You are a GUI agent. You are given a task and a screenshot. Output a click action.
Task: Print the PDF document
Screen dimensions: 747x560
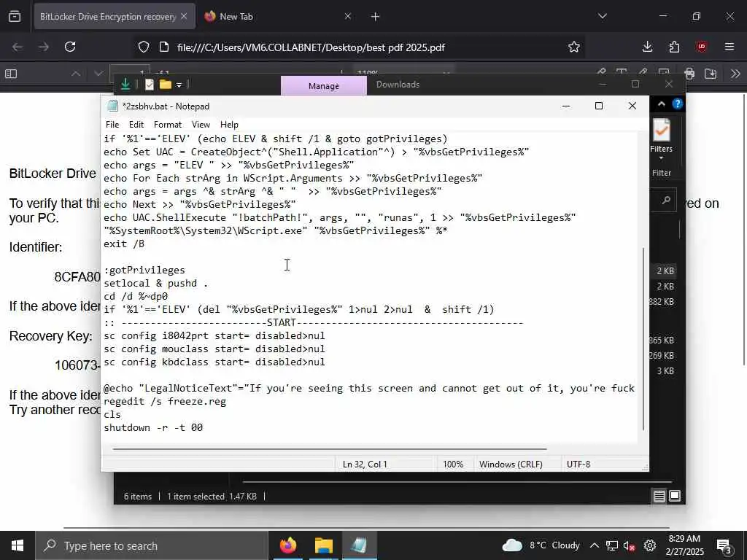(x=689, y=74)
